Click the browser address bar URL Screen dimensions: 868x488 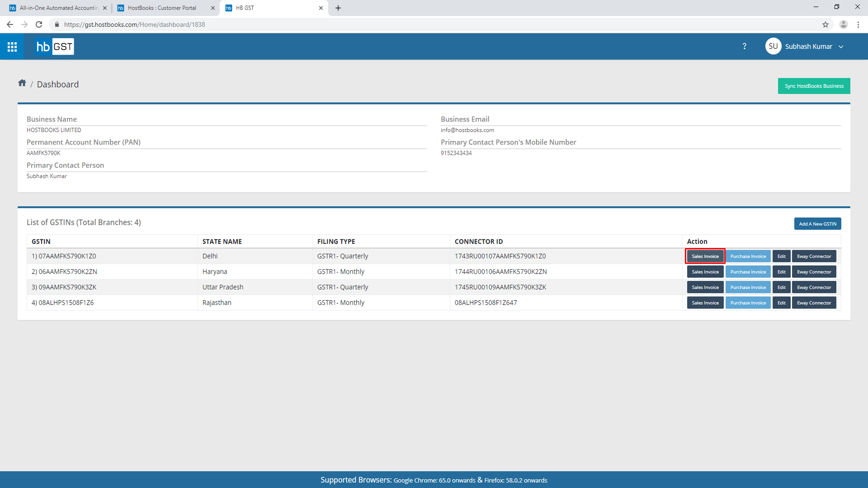tap(134, 24)
